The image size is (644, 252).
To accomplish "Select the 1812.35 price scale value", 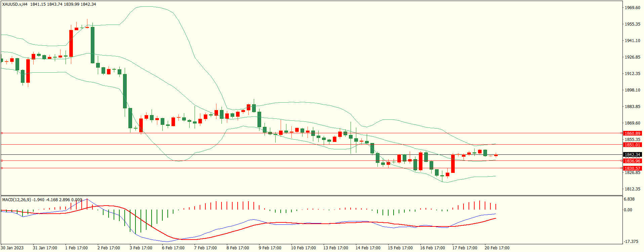I will [x=632, y=189].
